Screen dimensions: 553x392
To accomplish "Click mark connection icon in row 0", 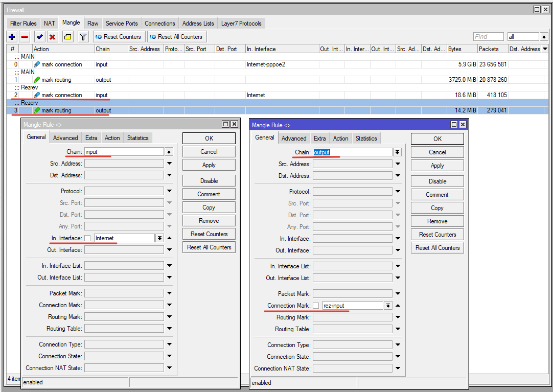I will (x=37, y=64).
